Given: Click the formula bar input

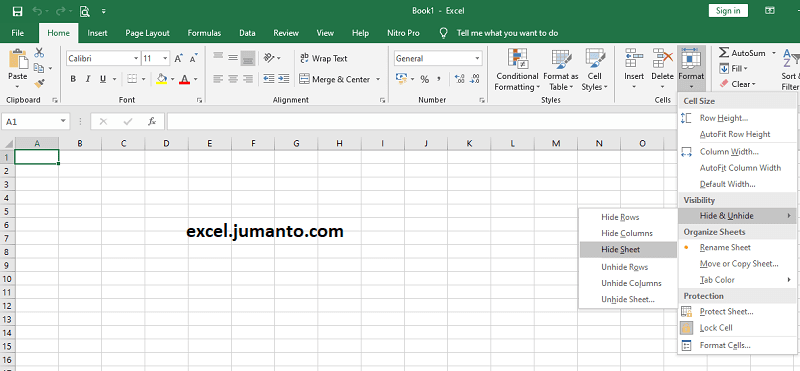Looking at the screenshot, I should [x=421, y=121].
